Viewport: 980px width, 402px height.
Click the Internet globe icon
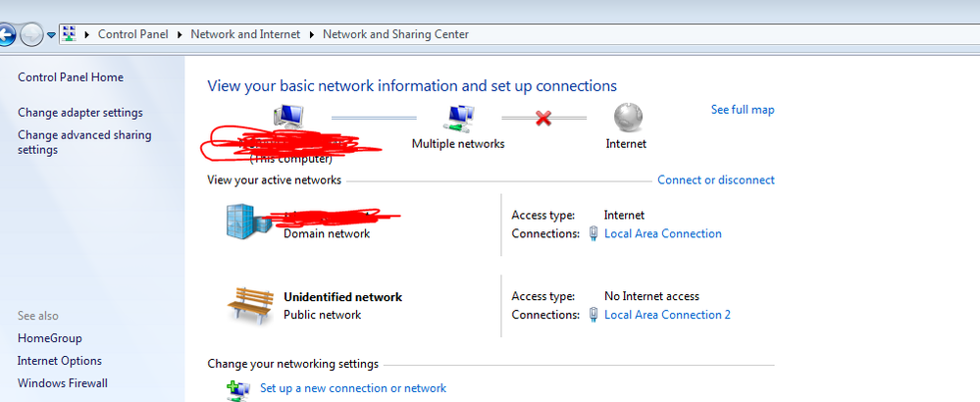(627, 119)
